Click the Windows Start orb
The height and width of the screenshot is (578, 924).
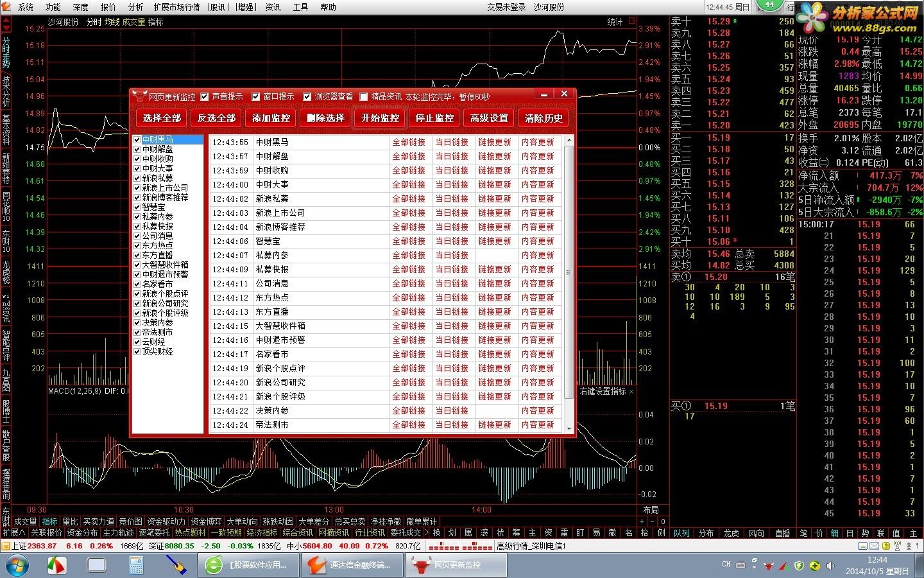pyautogui.click(x=17, y=565)
